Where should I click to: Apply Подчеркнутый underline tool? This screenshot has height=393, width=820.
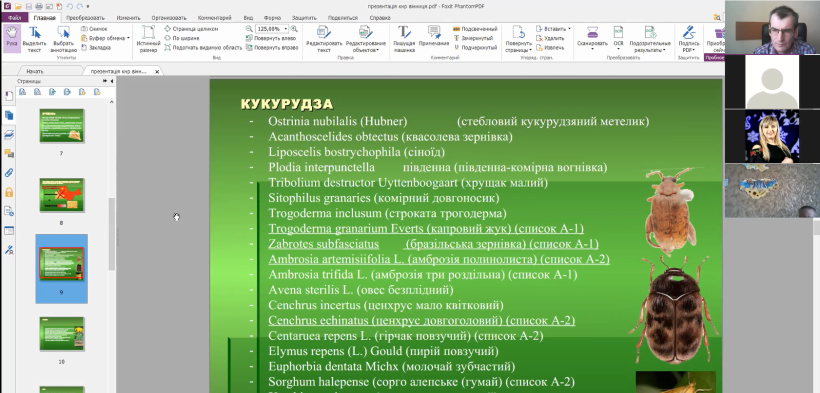click(475, 47)
